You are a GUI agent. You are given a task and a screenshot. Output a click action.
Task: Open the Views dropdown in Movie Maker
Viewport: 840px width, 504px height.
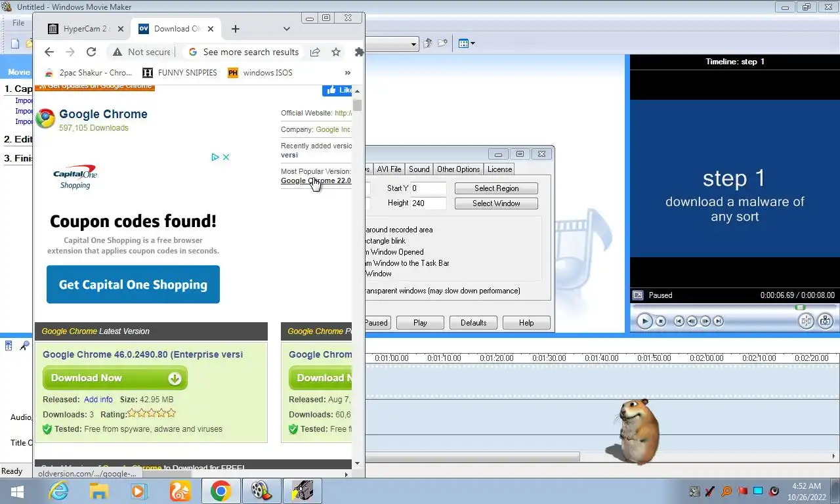[x=467, y=43]
